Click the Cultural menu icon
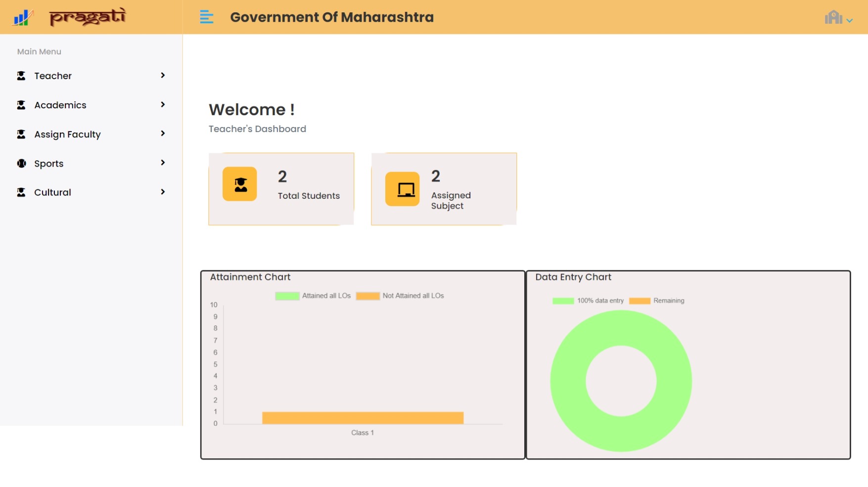Screen dimensions: 868x487 pos(21,192)
